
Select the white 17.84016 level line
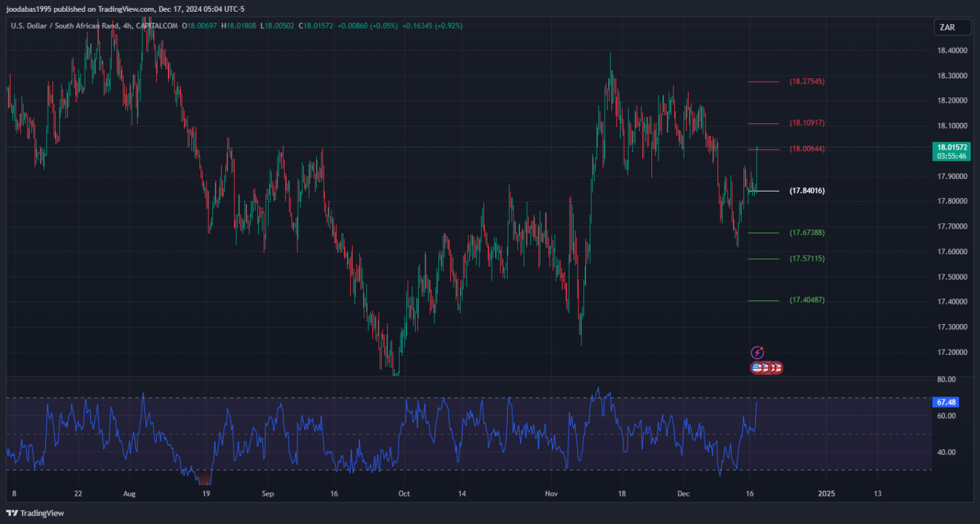click(763, 191)
